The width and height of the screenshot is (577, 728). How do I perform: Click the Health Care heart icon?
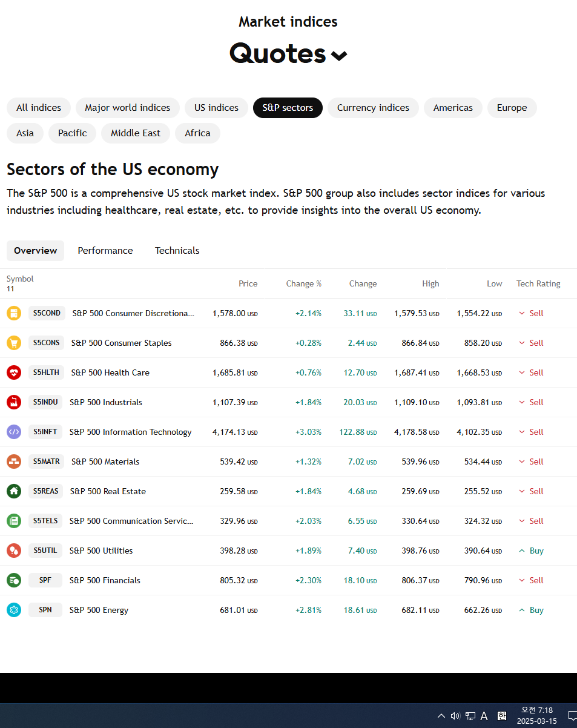pos(14,372)
